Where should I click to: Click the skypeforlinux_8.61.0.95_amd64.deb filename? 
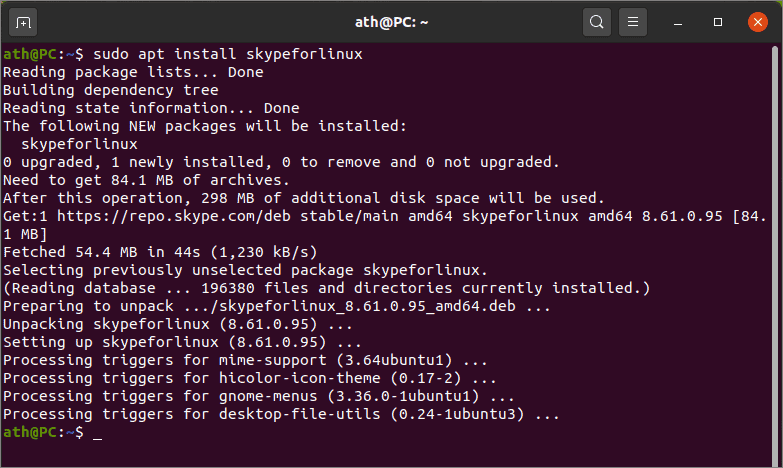(367, 306)
